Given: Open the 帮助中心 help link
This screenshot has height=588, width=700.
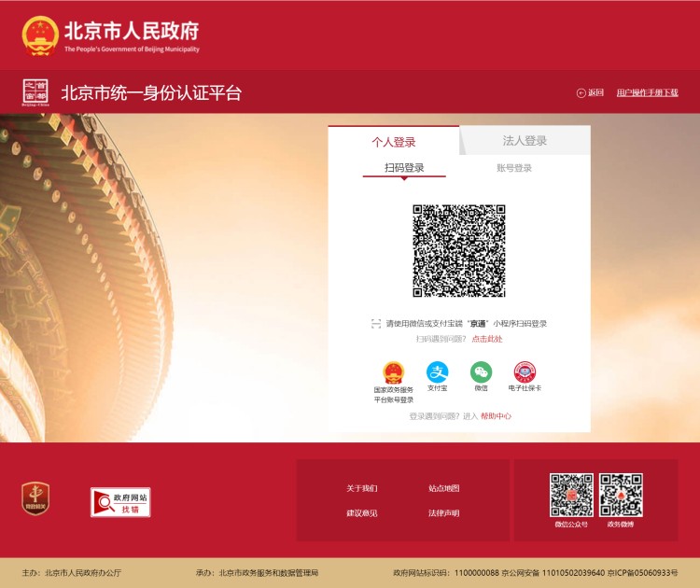Looking at the screenshot, I should click(x=496, y=415).
